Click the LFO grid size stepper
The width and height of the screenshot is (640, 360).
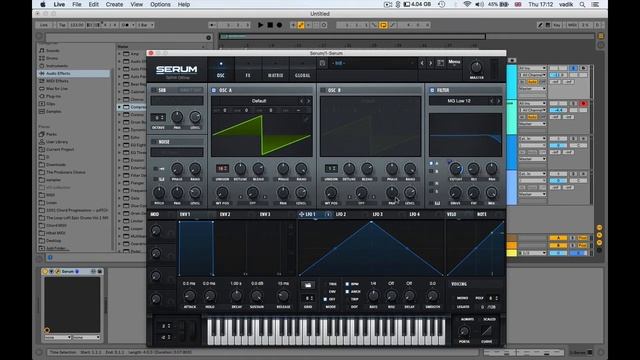coord(308,298)
